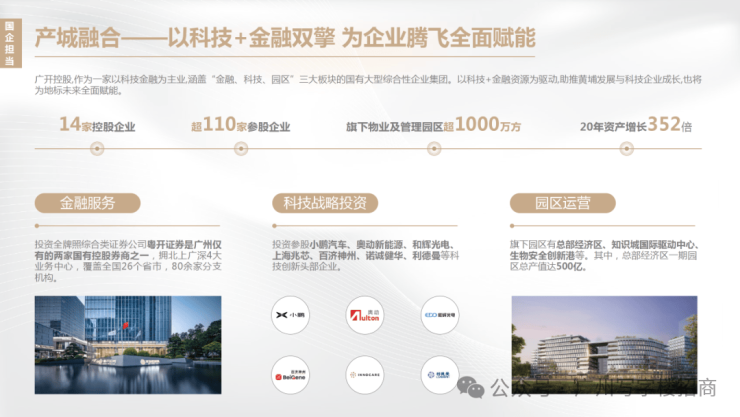Open the office tower waterfront photo
The image size is (740, 417).
(x=128, y=345)
